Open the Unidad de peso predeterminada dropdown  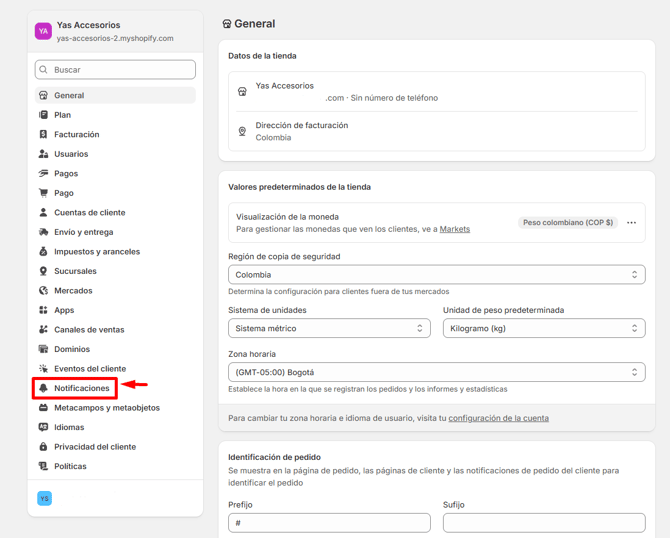tap(543, 328)
